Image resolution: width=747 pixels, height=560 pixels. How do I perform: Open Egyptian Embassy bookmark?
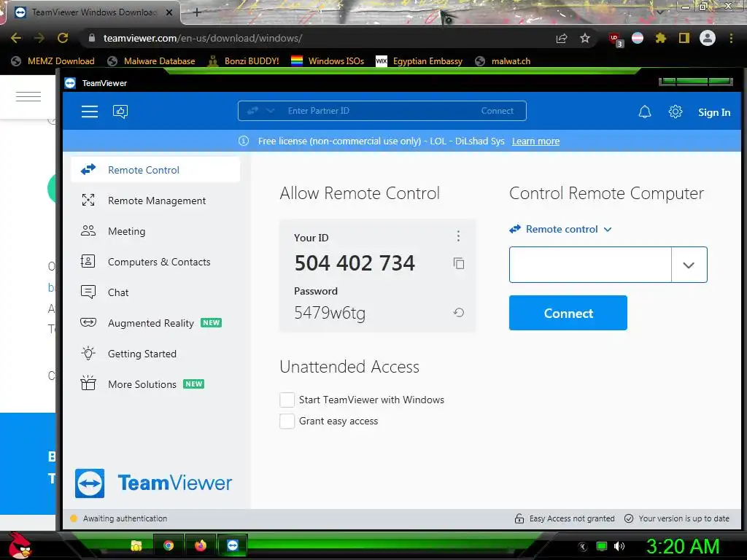(x=419, y=61)
